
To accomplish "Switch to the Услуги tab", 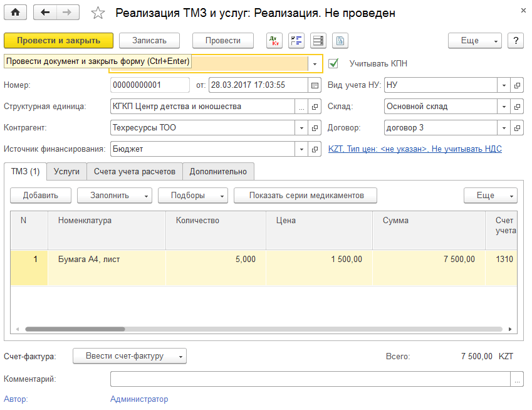I will [x=66, y=171].
